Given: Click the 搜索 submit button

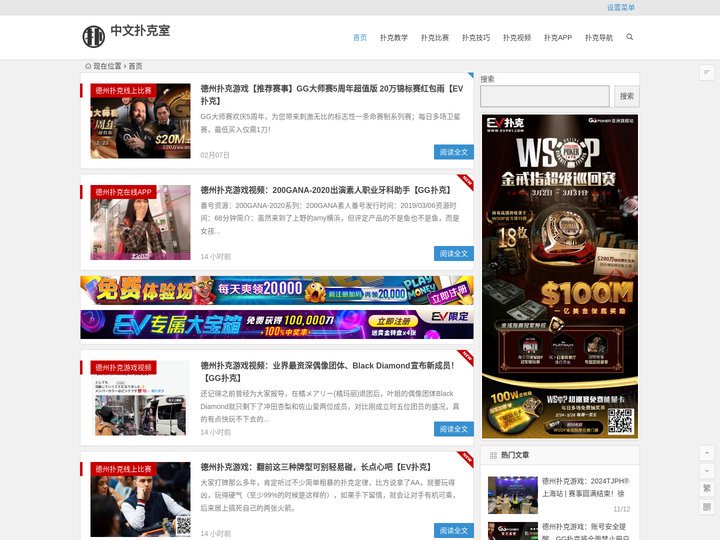Looking at the screenshot, I should 626,96.
